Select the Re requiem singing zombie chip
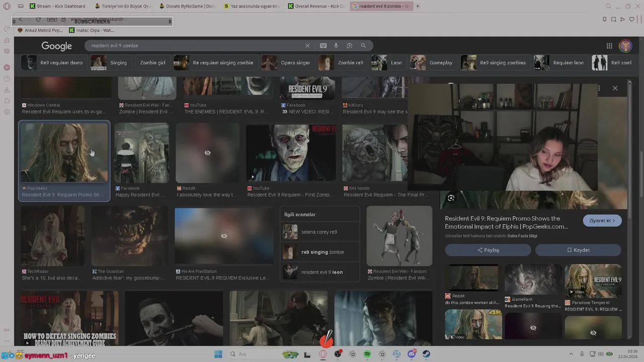This screenshot has width=644, height=362. click(215, 63)
